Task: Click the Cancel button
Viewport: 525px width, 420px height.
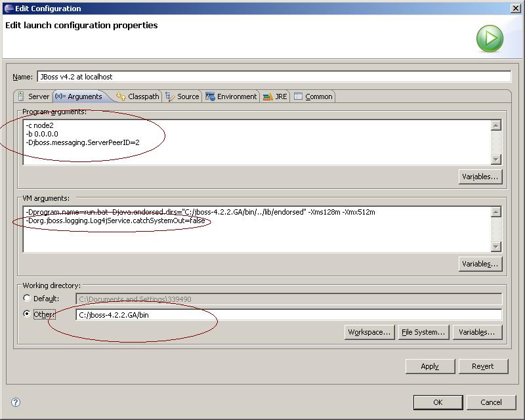Action: click(x=491, y=402)
